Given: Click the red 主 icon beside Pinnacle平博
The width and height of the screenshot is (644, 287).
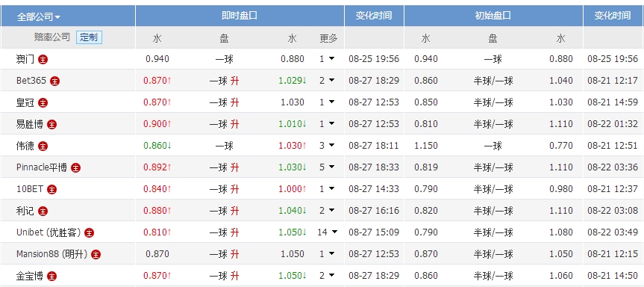Looking at the screenshot, I should (75, 167).
